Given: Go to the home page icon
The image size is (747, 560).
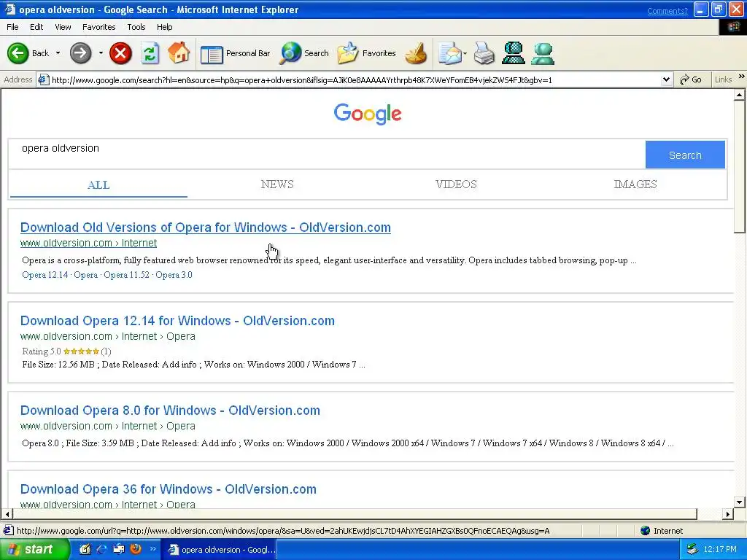Looking at the screenshot, I should tap(179, 52).
